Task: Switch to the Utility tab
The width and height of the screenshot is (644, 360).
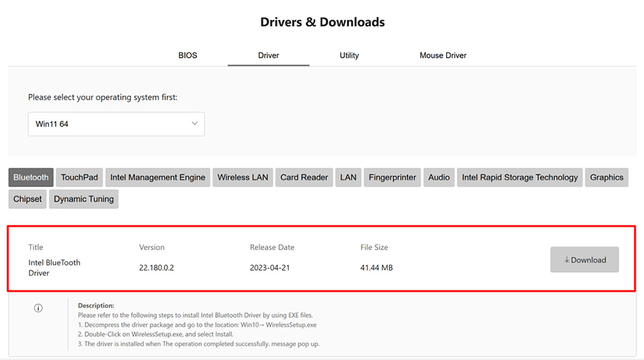Action: 349,56
